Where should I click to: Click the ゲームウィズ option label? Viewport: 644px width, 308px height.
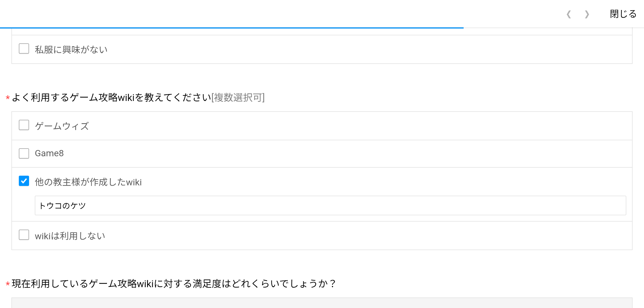point(62,126)
